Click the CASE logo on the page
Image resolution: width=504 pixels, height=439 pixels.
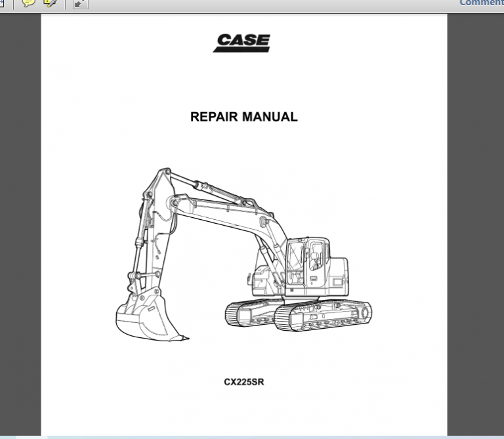pyautogui.click(x=241, y=43)
